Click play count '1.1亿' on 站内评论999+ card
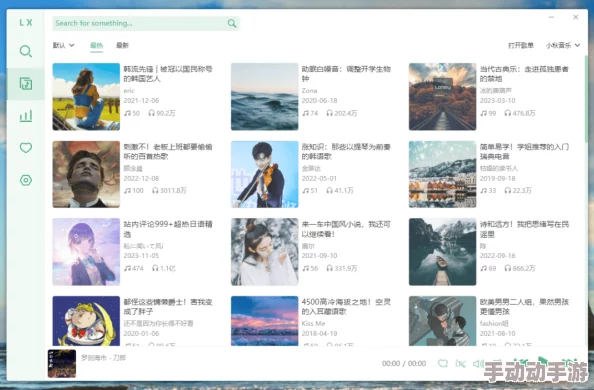Viewport: 594px width, 390px height. click(164, 268)
